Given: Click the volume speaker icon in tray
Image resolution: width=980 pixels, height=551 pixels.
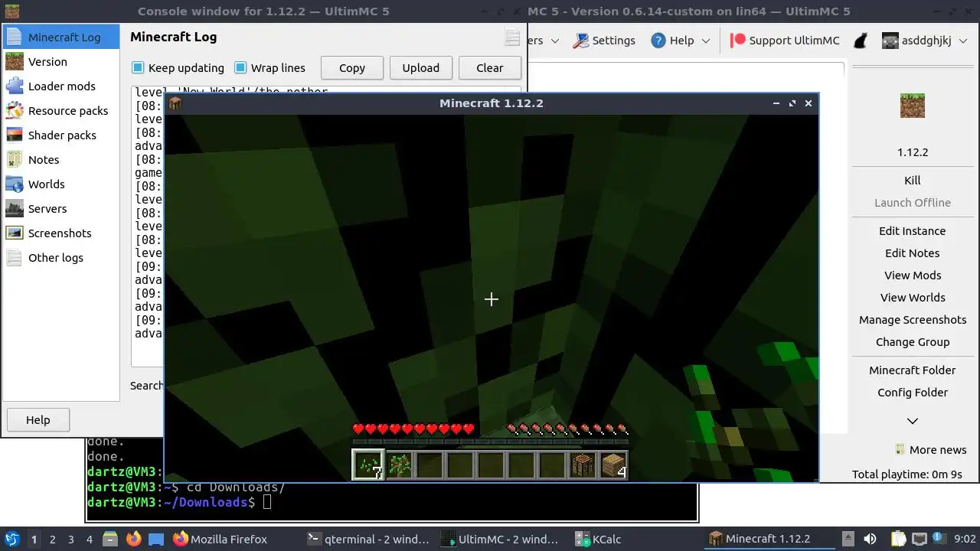Looking at the screenshot, I should [870, 539].
